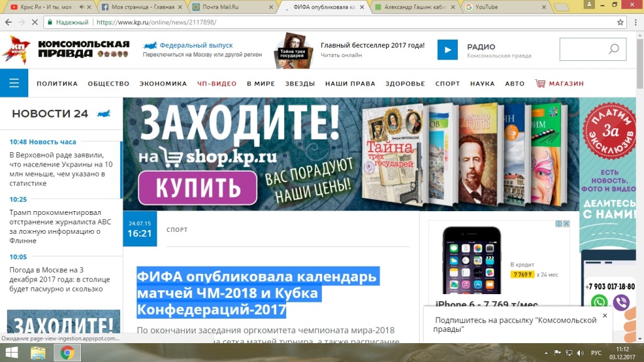Open Трамп прокомментировал news item
The width and height of the screenshot is (644, 362).
(60, 226)
